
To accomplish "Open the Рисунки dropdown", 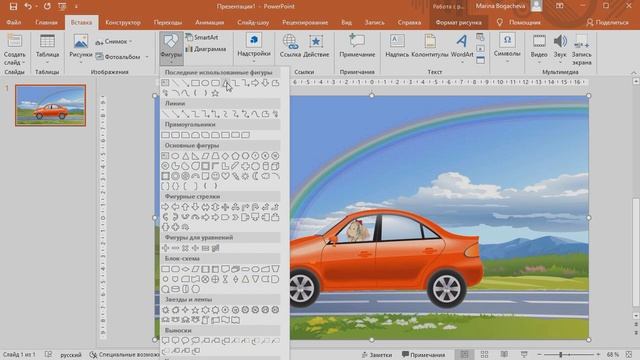I will pyautogui.click(x=80, y=49).
